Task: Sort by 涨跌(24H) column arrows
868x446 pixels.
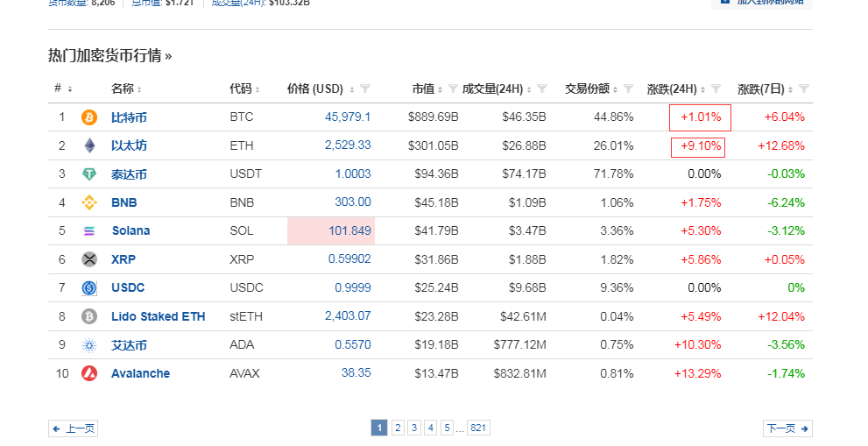Action: pos(703,89)
